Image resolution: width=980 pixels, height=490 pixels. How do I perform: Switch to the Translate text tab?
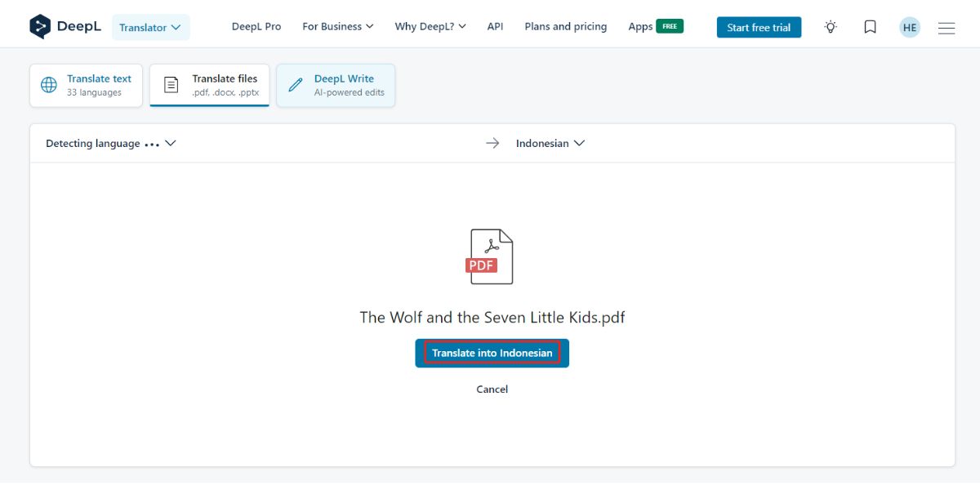(86, 84)
